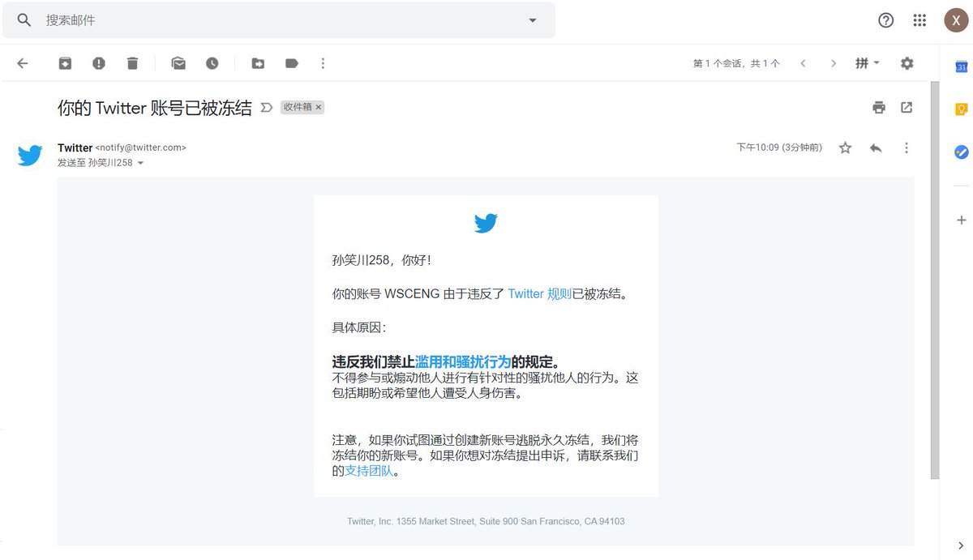Open the 支持团队 link
973x560 pixels.
(369, 471)
